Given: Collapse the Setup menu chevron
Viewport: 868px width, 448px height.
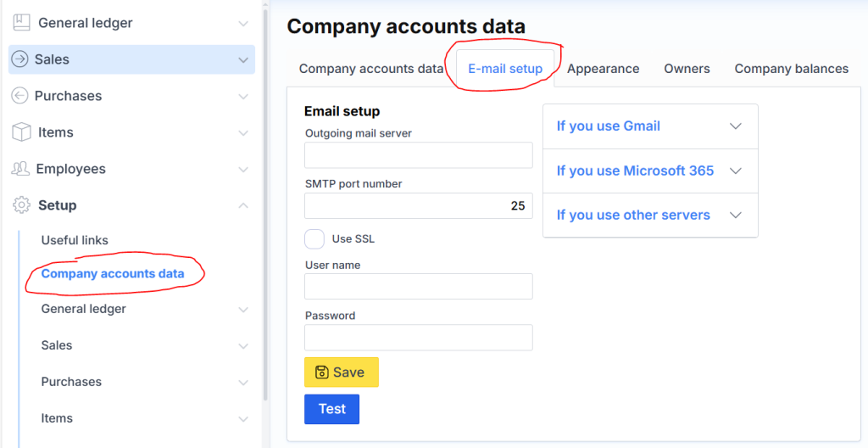Looking at the screenshot, I should click(243, 205).
